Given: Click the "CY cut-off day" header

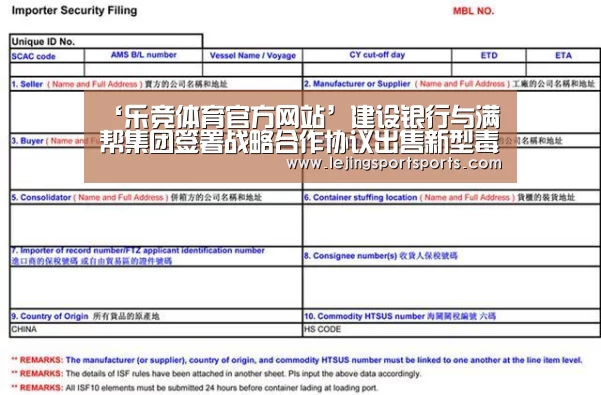Looking at the screenshot, I should point(377,55).
